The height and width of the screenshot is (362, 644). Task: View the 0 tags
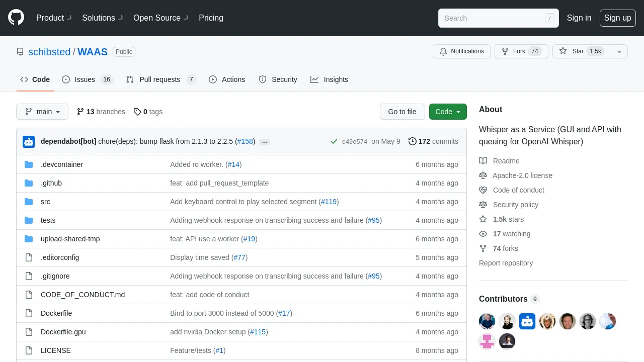click(148, 112)
